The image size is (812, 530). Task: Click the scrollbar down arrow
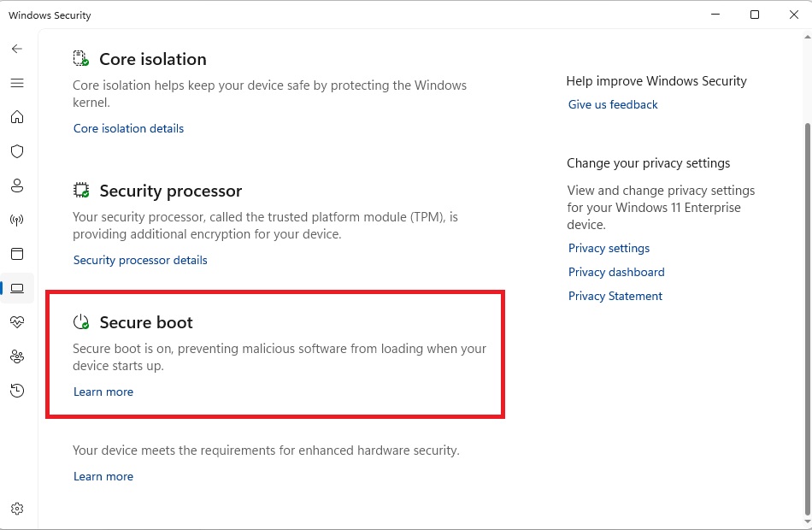(808, 521)
